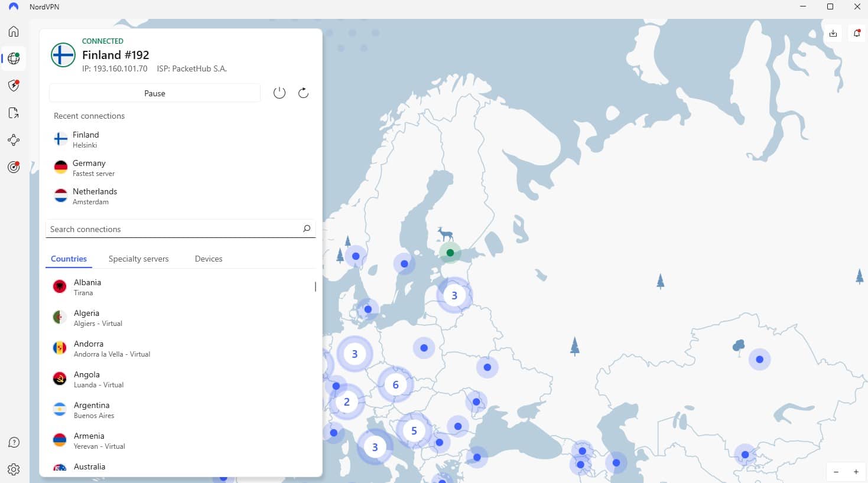Switch to the Devices tab
868x483 pixels.
pyautogui.click(x=209, y=259)
